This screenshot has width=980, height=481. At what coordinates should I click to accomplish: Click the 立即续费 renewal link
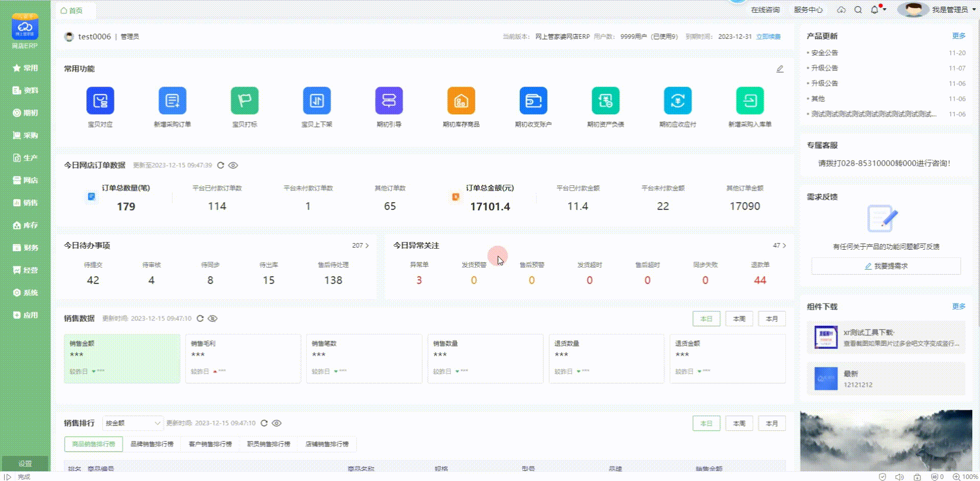tap(768, 37)
